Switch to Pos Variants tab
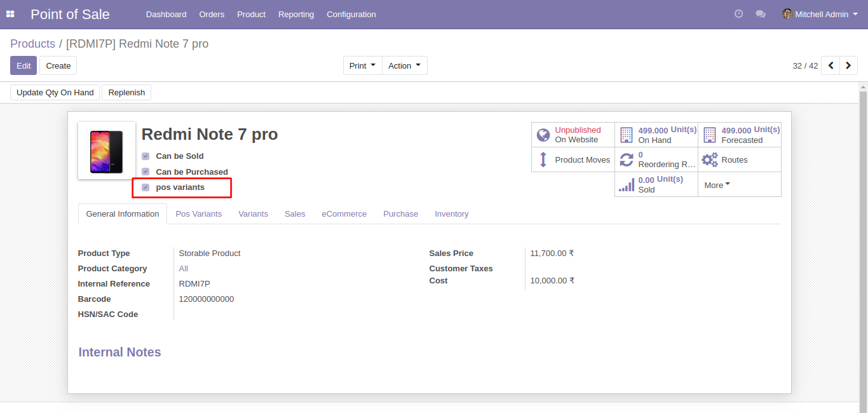The image size is (868, 413). tap(199, 213)
